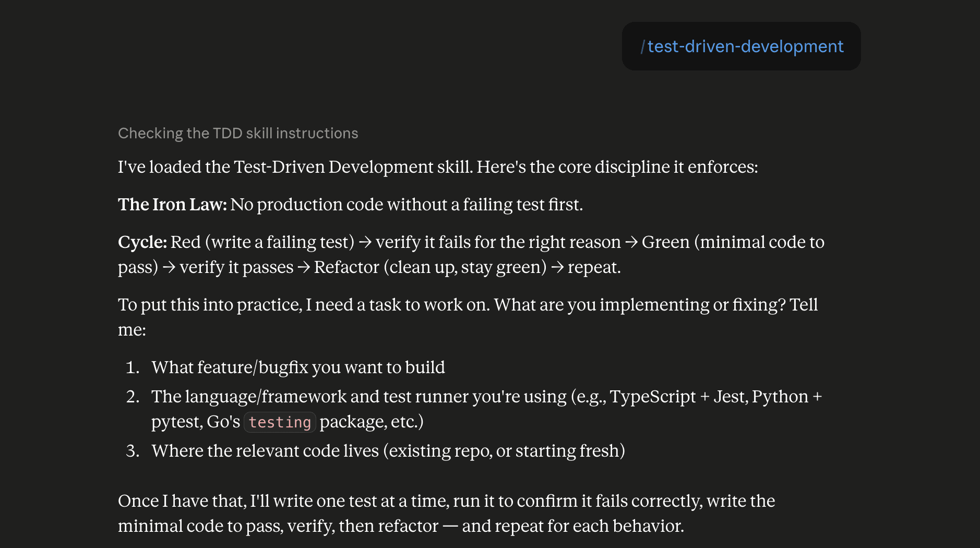Select 'The Iron Law:' bold text

(172, 205)
